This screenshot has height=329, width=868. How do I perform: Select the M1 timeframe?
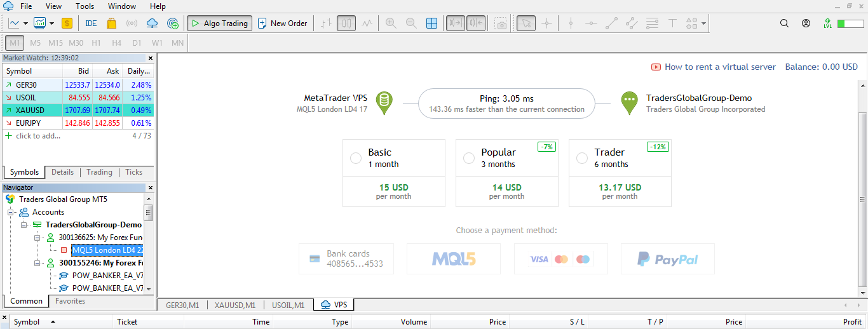15,43
